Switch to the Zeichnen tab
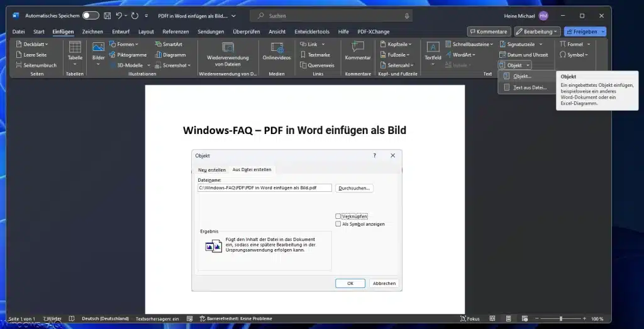 pyautogui.click(x=92, y=31)
